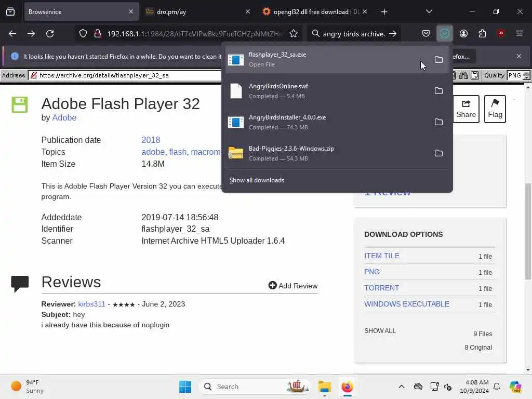Save page to Pocket

click(x=426, y=33)
